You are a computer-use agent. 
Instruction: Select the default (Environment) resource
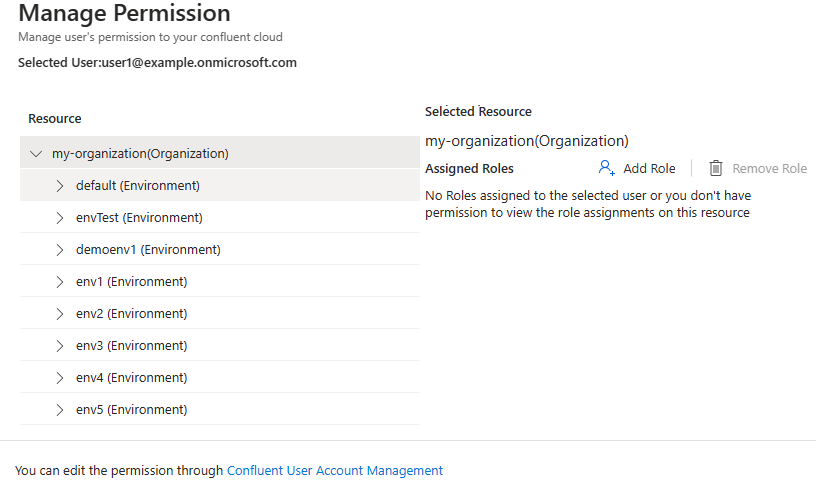[138, 186]
